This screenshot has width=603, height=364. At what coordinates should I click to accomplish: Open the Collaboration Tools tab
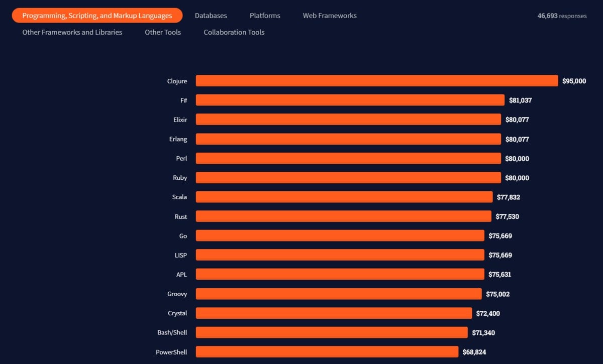click(234, 32)
